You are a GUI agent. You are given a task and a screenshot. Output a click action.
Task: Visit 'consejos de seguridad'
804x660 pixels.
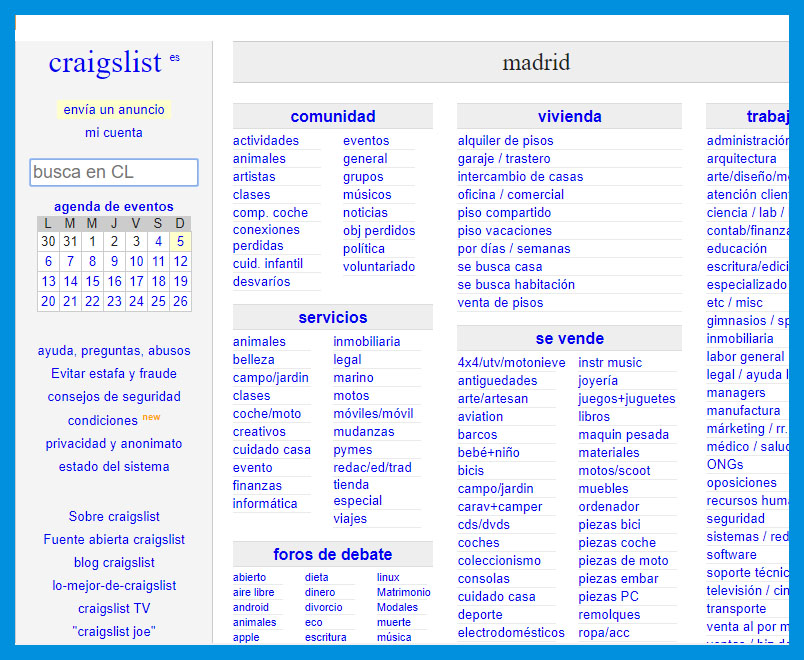coord(114,396)
